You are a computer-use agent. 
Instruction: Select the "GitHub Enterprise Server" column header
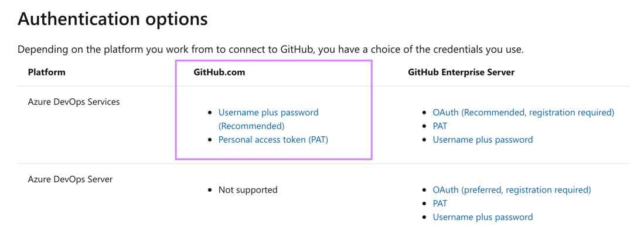[461, 73]
